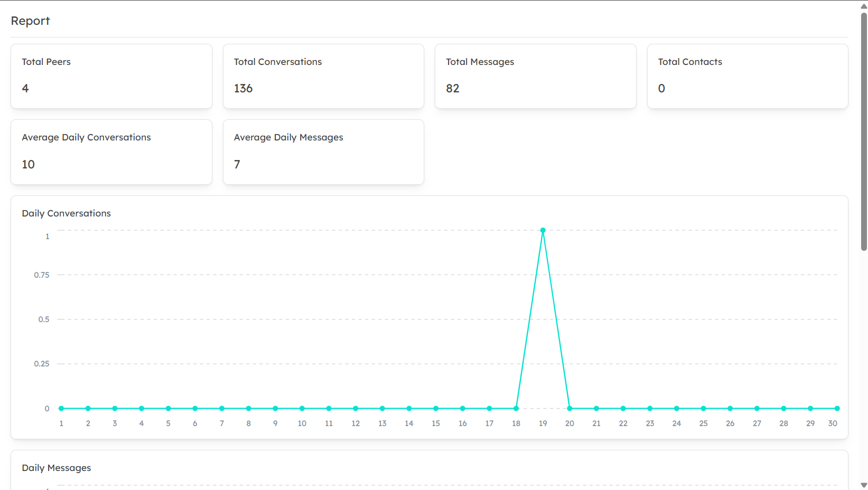Screen dimensions: 868x490
Task: Click the day 18 data point
Action: 516,408
